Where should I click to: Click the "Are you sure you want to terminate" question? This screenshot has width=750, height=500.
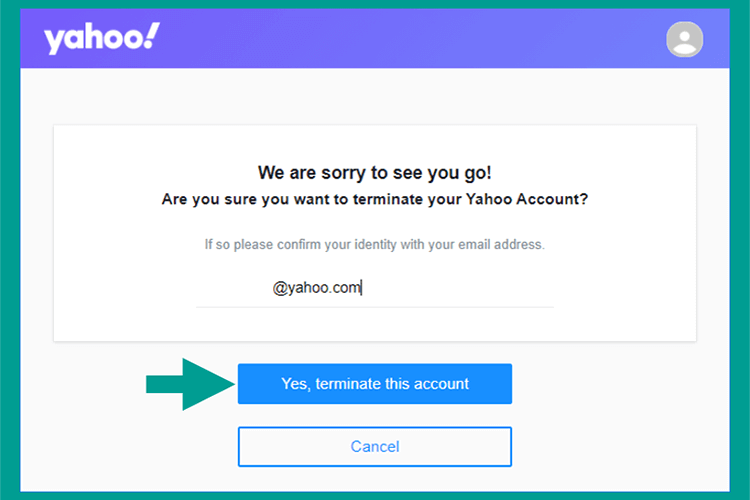tap(375, 199)
